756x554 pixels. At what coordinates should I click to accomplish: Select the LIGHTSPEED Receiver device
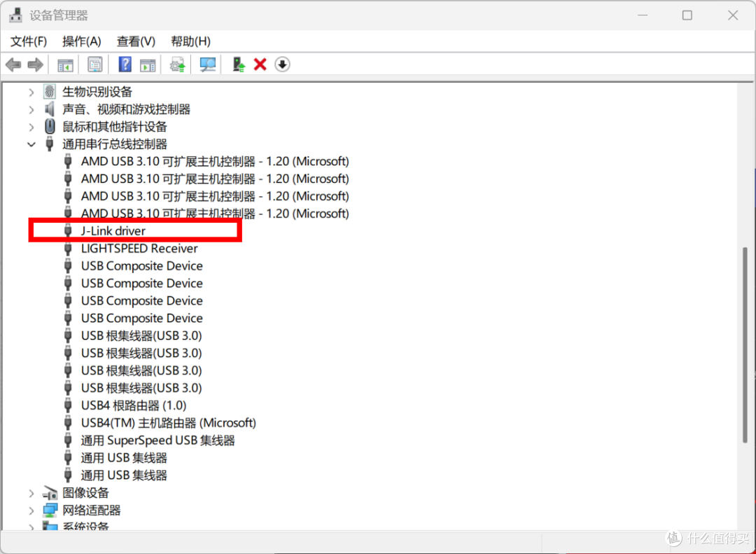pyautogui.click(x=139, y=249)
